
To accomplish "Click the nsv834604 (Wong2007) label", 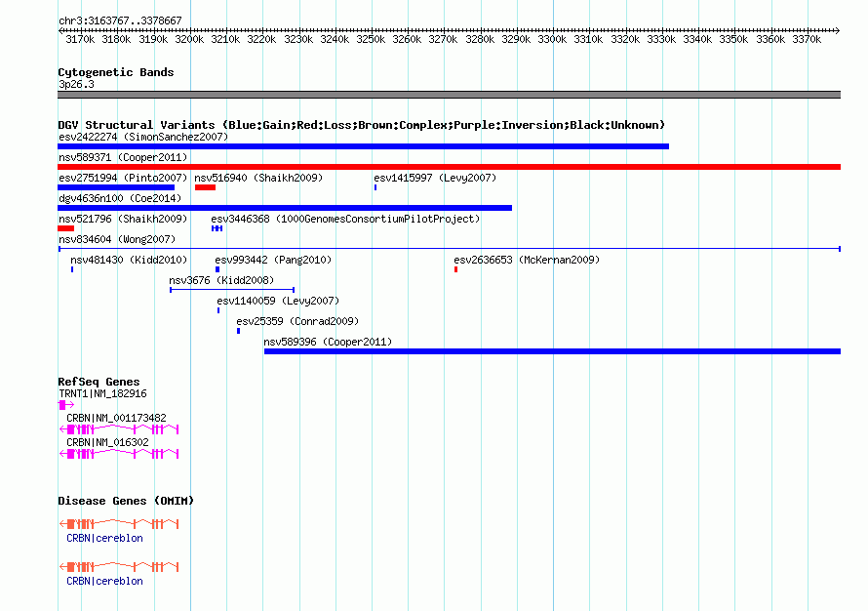I will click(117, 239).
